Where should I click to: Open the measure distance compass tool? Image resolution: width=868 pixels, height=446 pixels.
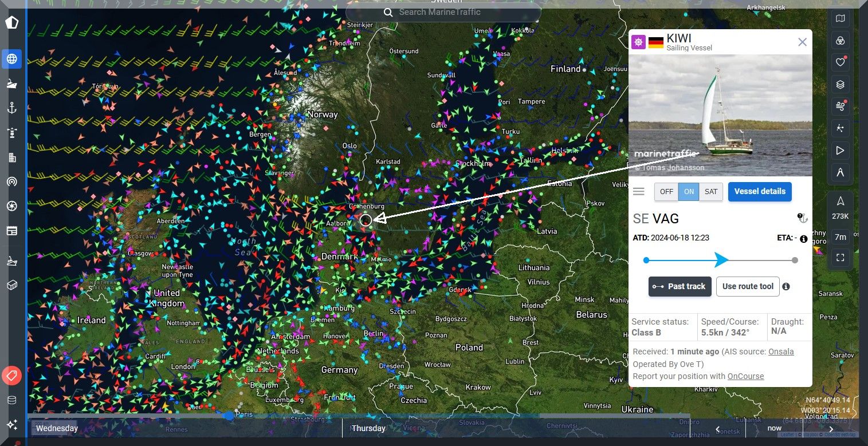tap(840, 172)
